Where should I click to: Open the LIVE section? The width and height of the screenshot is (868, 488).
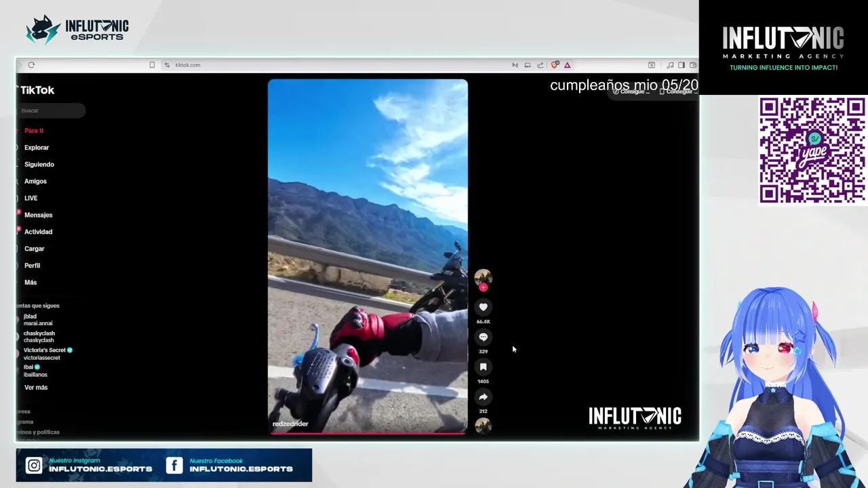31,198
